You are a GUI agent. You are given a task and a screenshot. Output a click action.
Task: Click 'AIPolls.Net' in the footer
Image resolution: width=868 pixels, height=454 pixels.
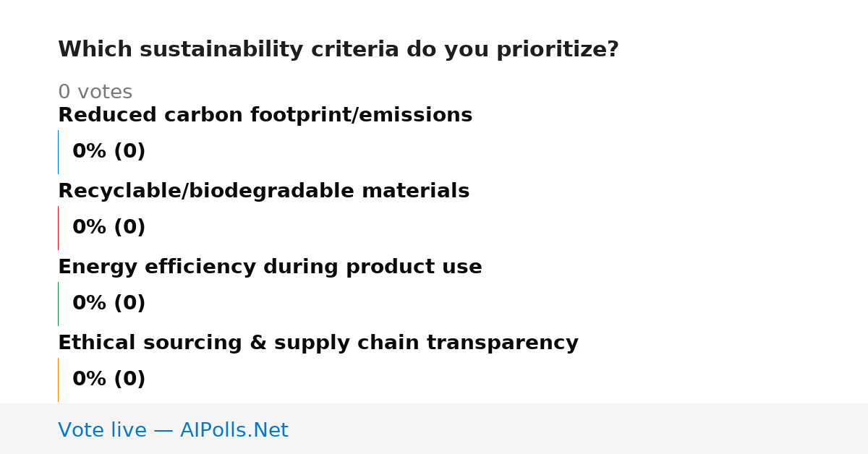click(234, 431)
